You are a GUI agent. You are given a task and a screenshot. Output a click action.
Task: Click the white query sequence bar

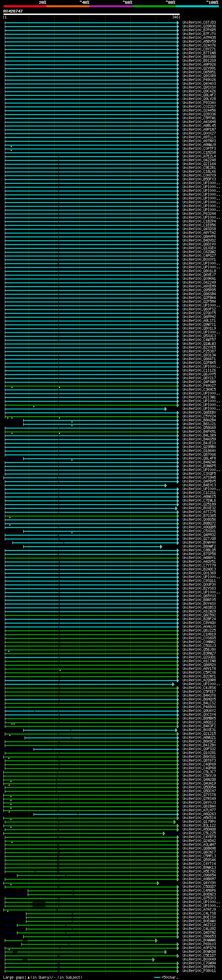point(92,14)
